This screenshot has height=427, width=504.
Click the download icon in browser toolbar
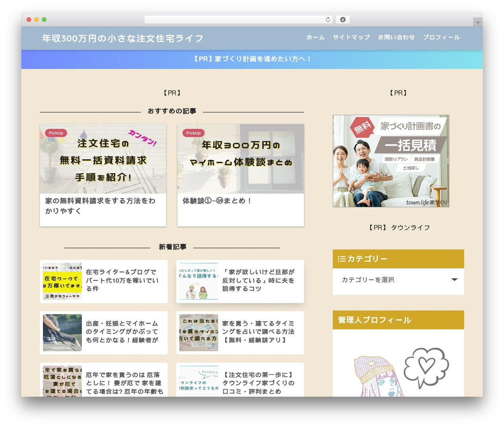tap(343, 19)
